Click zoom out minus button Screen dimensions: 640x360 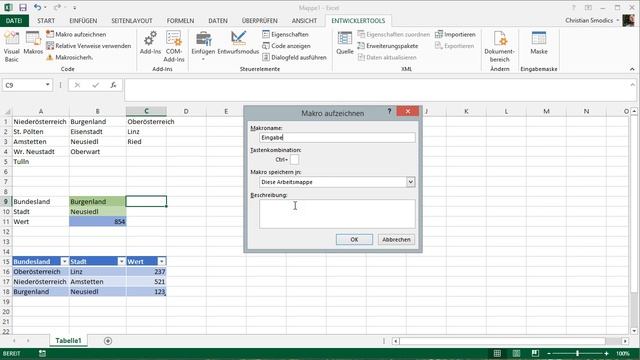[549, 353]
